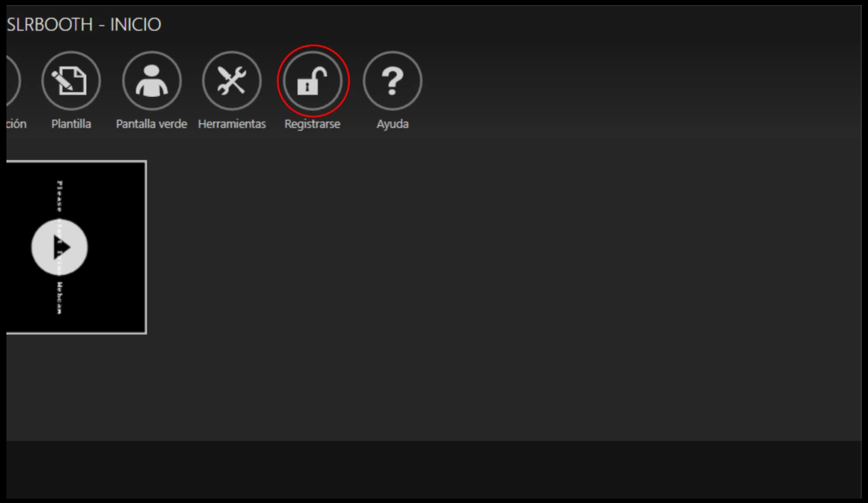Click the white border of preview thumbnail
This screenshot has height=503, width=868.
[x=145, y=247]
